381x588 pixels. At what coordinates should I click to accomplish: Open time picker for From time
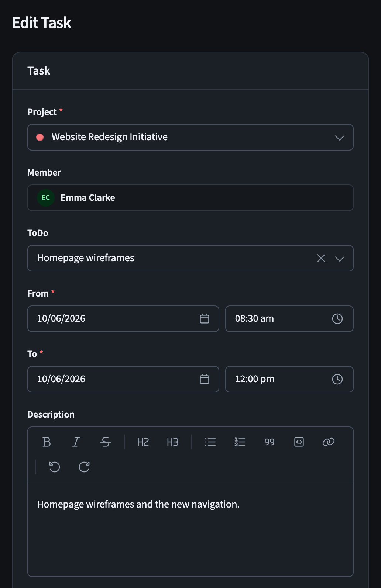(x=337, y=319)
